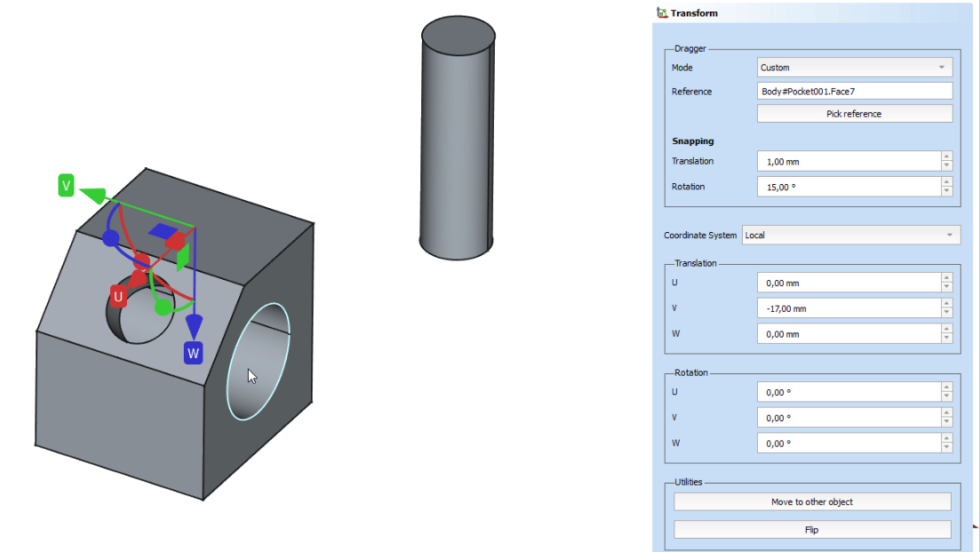Click the Snapping Translation value field
The image size is (980, 552).
click(x=849, y=161)
